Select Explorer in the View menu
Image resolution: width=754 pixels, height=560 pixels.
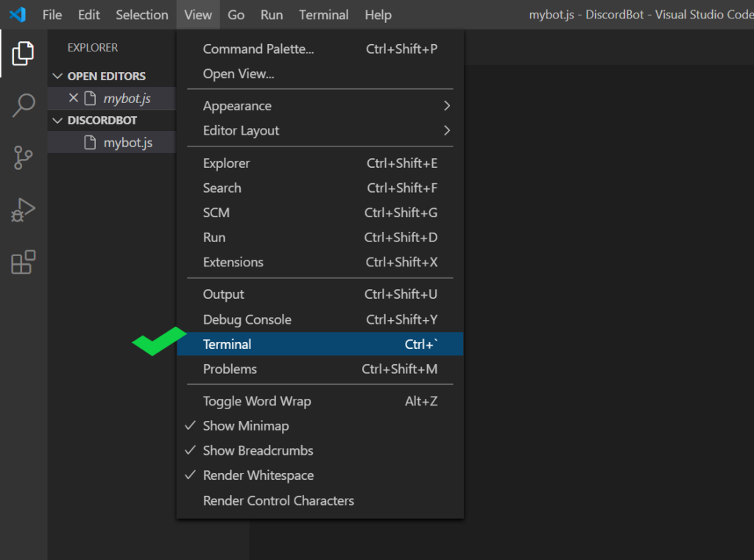point(320,163)
